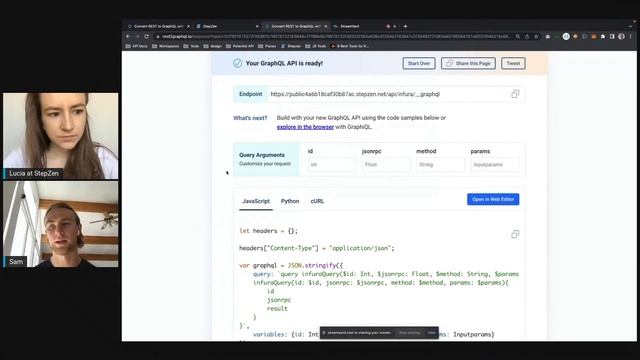Focus the id query argument field
640x360 pixels.
tap(331, 164)
